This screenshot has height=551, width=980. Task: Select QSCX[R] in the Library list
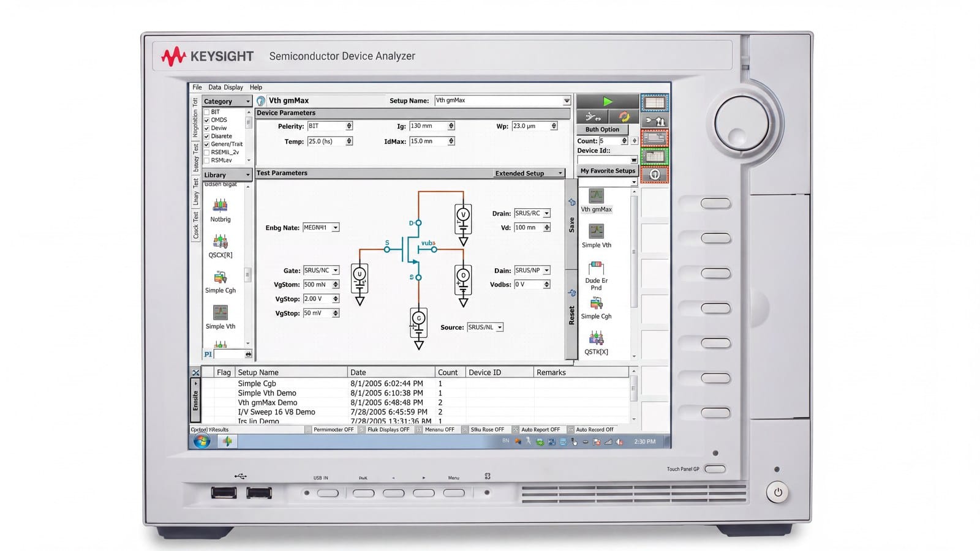(x=221, y=246)
